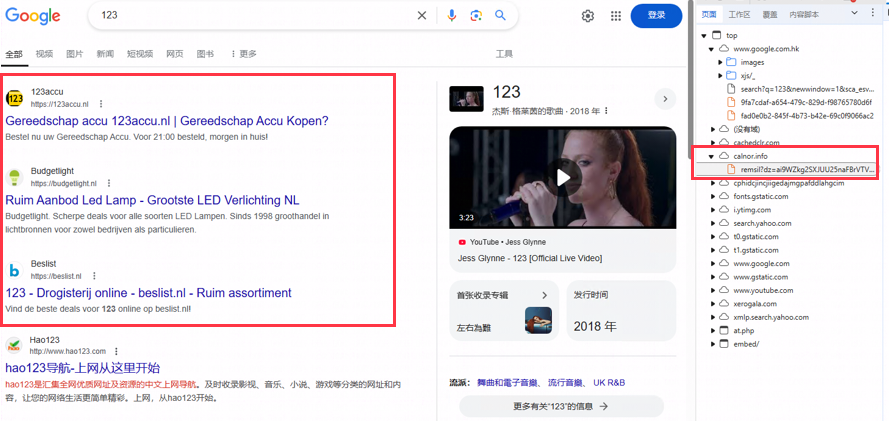This screenshot has width=889, height=421.
Task: Collapse the top tree node
Action: click(x=704, y=36)
